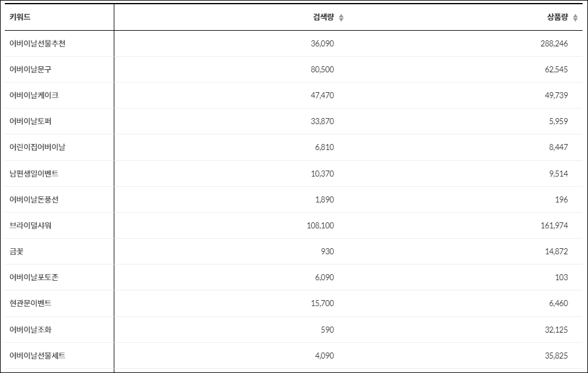Open keyword 남편생일이벤트
Viewport: 588px width, 373px height.
tap(34, 174)
